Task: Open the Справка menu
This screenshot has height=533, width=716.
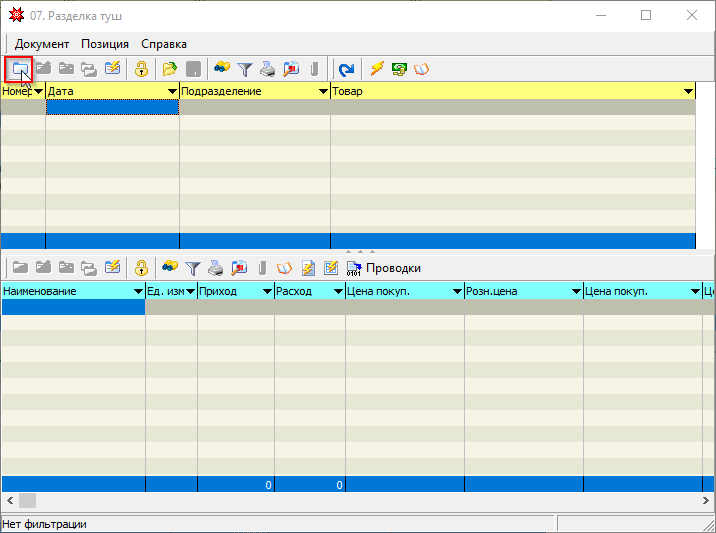Action: pos(164,44)
